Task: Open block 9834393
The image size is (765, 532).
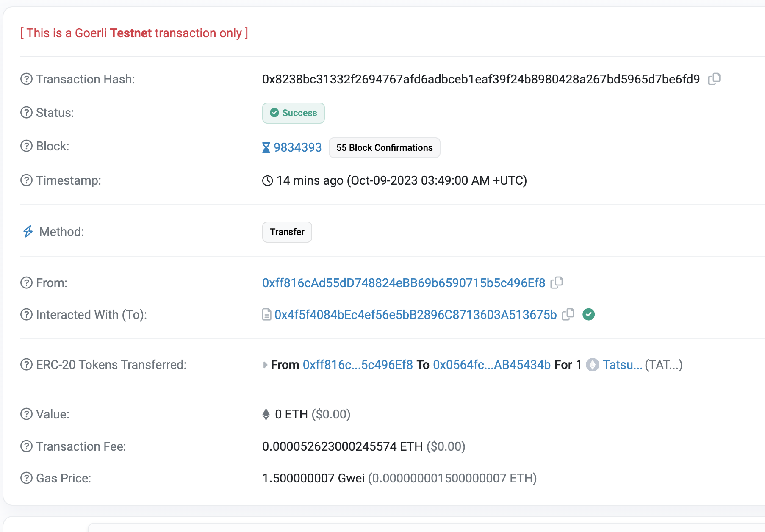Action: click(x=297, y=147)
